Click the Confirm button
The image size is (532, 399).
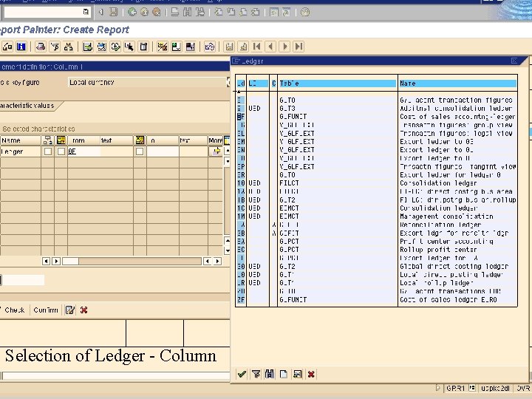pyautogui.click(x=45, y=310)
